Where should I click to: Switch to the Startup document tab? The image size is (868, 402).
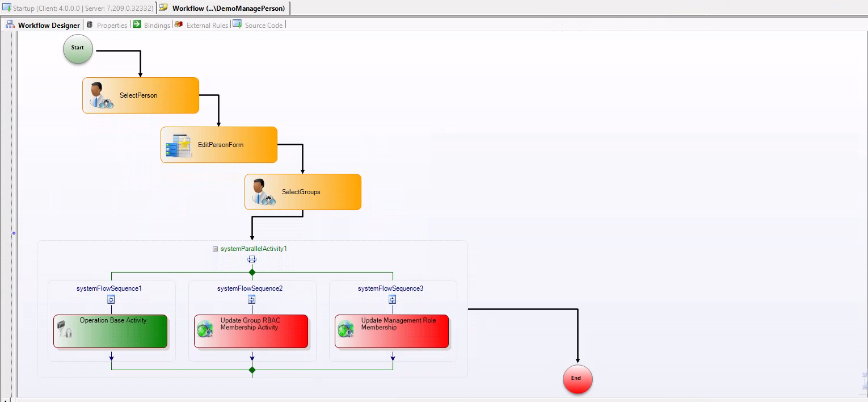[x=78, y=8]
